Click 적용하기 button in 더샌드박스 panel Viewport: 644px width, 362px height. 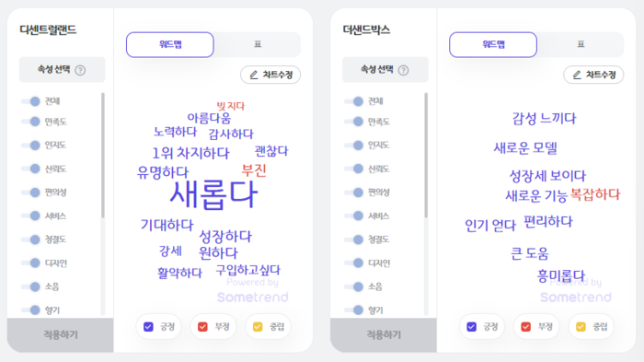click(384, 335)
